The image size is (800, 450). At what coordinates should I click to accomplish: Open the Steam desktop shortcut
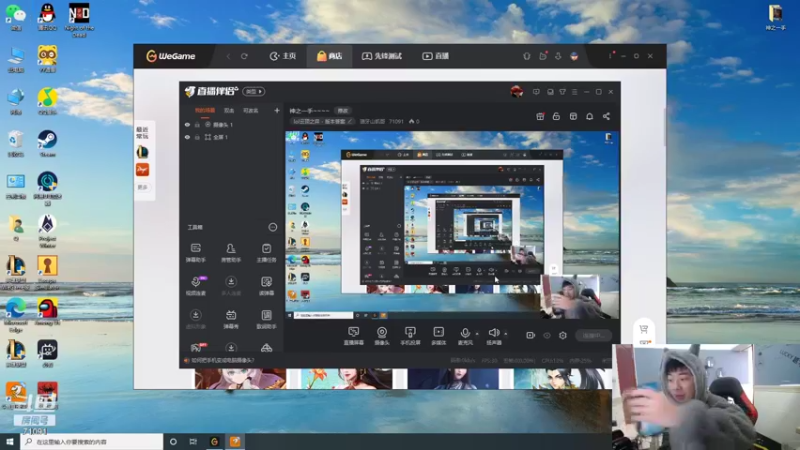pos(47,143)
